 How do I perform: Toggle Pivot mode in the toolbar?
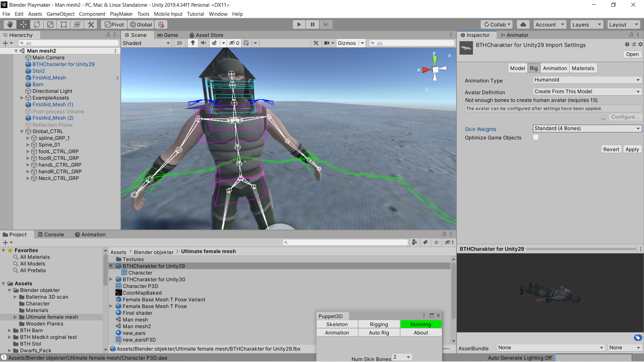click(x=113, y=24)
